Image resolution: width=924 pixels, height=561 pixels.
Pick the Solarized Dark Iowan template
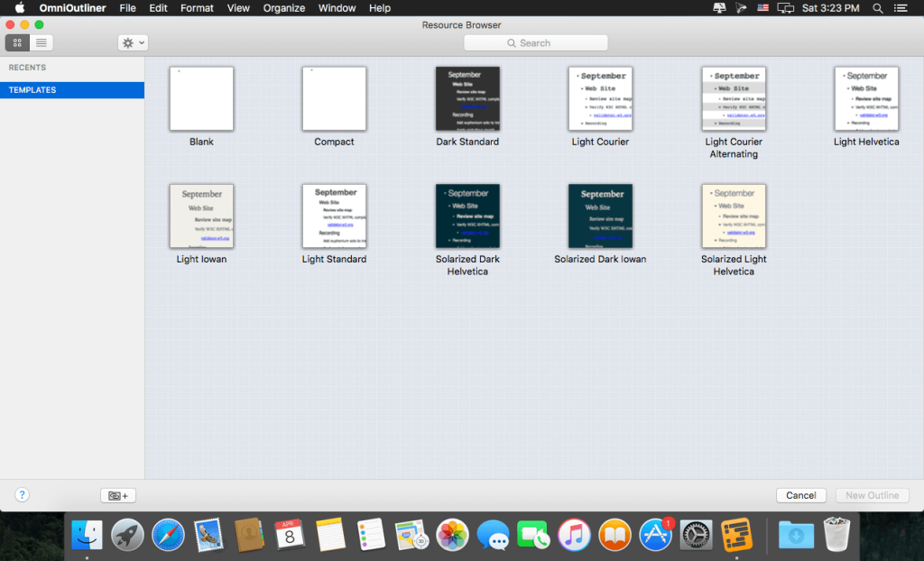pos(600,216)
